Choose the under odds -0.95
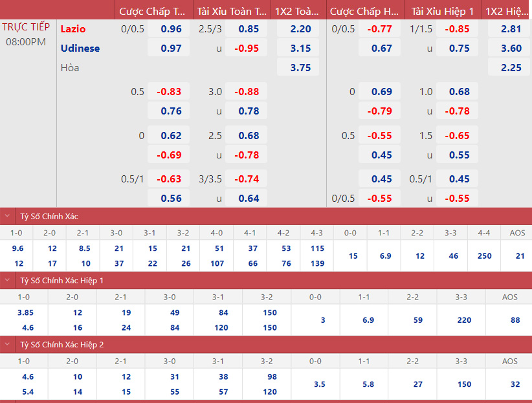 249,49
